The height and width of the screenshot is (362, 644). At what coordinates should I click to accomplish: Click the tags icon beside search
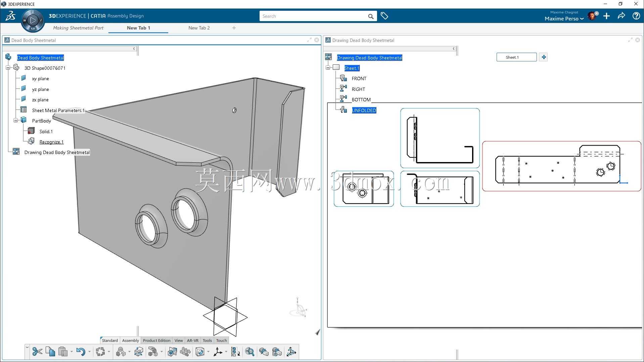[x=384, y=16]
